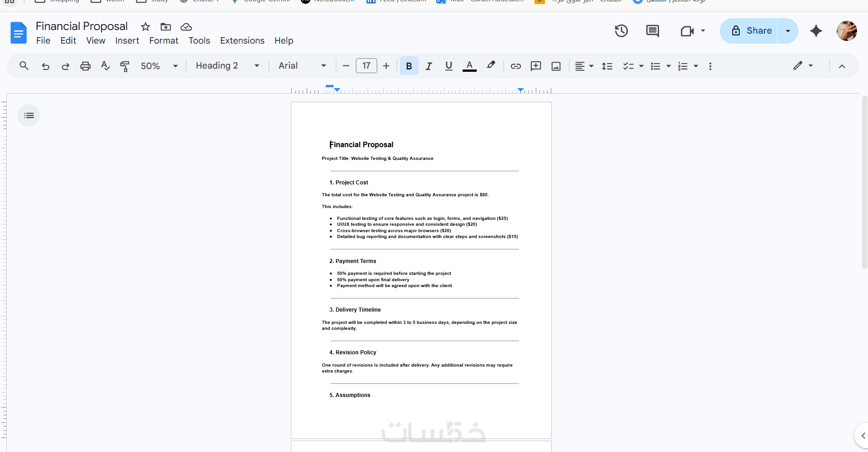Click the Share button

(749, 31)
